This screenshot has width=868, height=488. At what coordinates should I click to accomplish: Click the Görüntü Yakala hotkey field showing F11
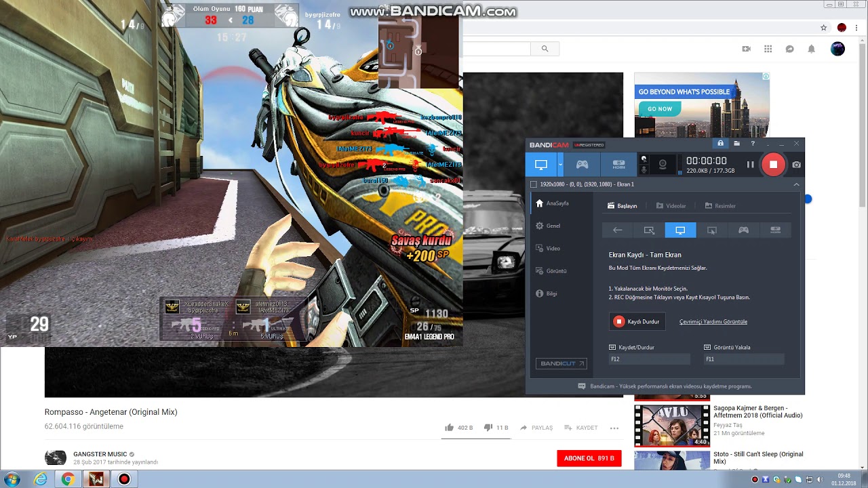click(744, 359)
